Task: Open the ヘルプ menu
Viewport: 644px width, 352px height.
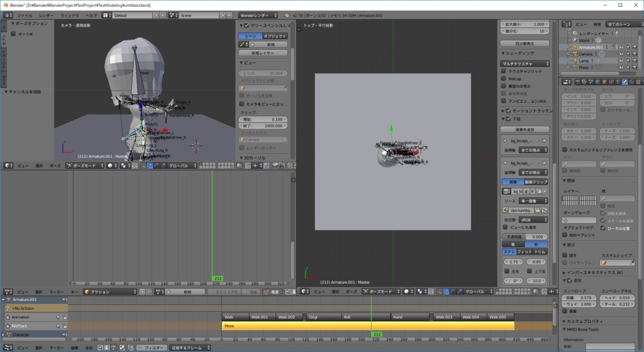Action: (91, 15)
